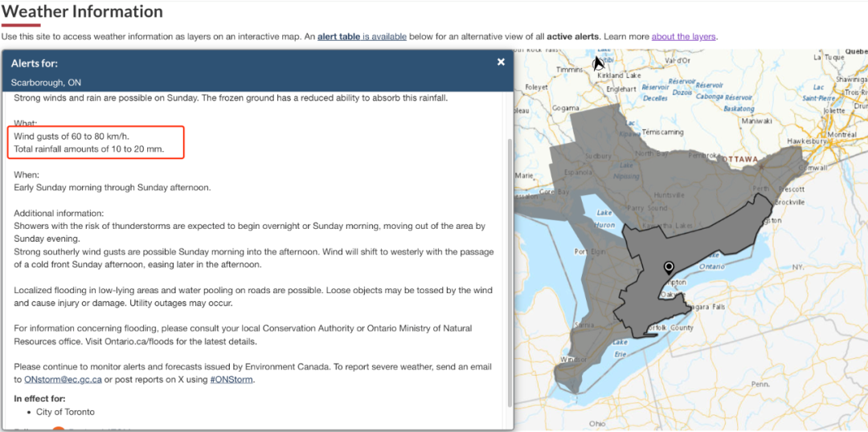Image resolution: width=868 pixels, height=432 pixels.
Task: Click the 'Additional information:' label
Action: click(59, 213)
